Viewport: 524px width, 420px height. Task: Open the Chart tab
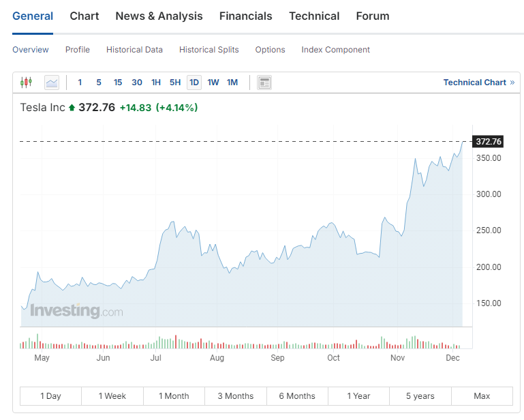[84, 16]
